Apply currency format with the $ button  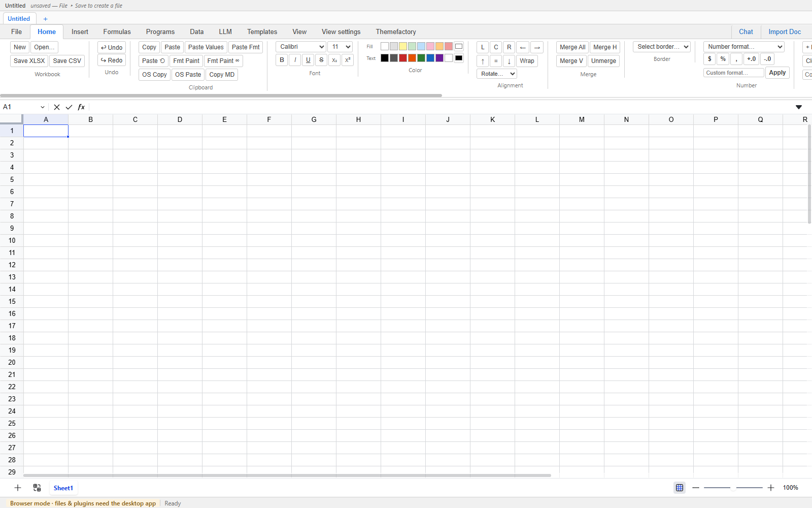[x=709, y=59]
